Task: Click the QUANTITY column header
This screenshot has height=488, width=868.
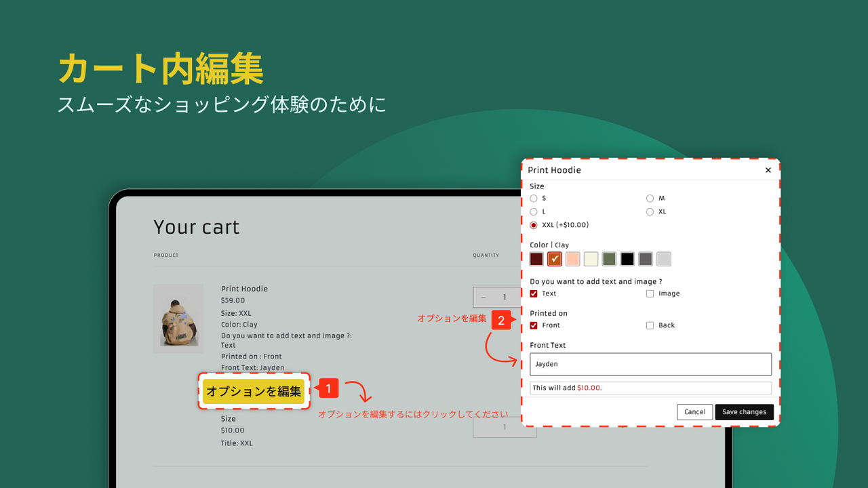Action: click(x=486, y=256)
